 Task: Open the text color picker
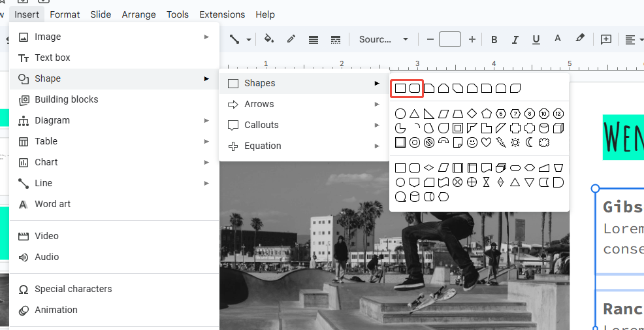[557, 39]
